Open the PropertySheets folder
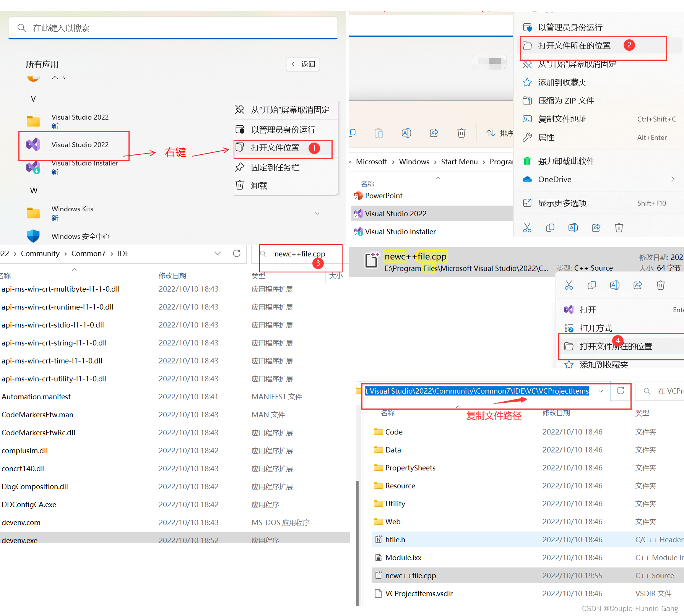This screenshot has height=616, width=684. pos(528,468)
